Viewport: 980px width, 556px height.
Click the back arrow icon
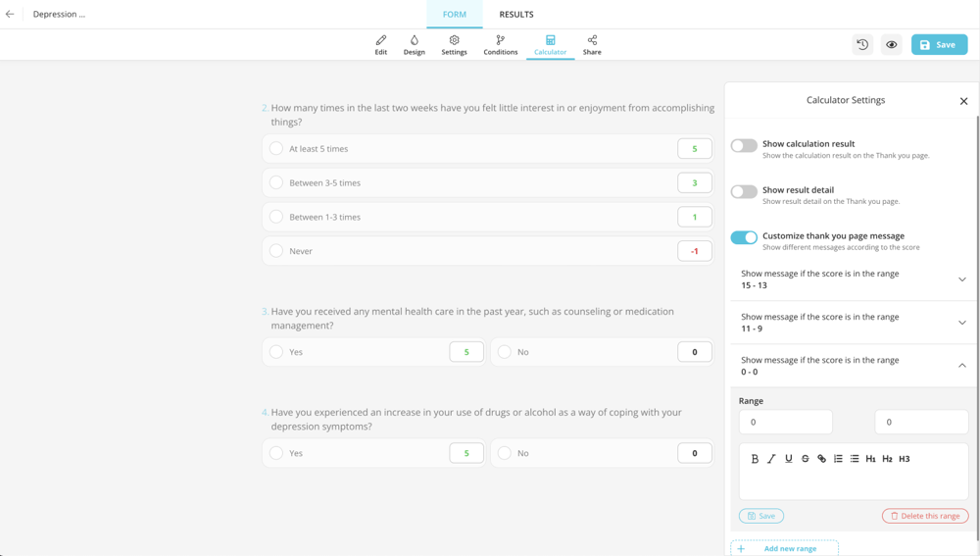click(10, 15)
